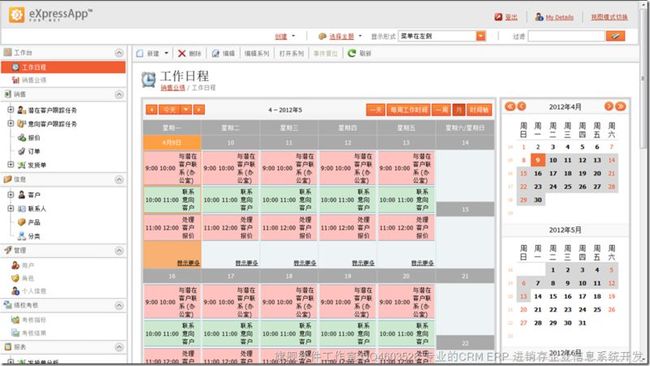Collapse the 绩效考核 sidebar group
Screen dimensions: 650x366
[119, 305]
